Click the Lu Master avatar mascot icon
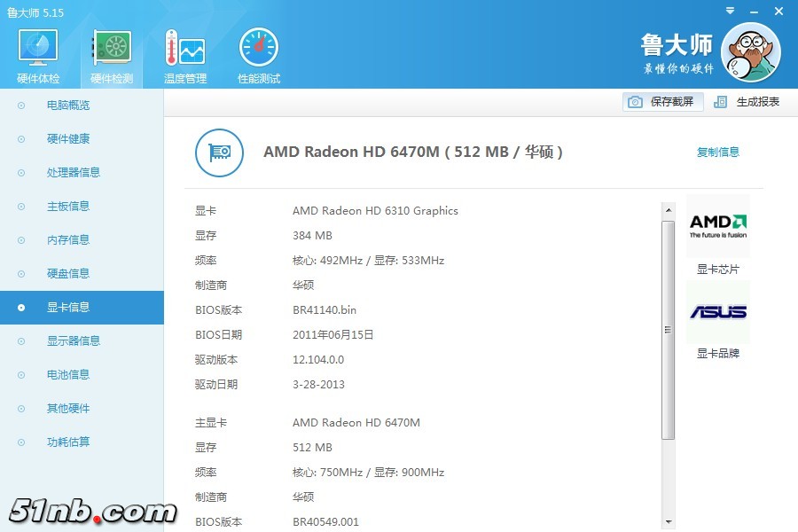 750,52
